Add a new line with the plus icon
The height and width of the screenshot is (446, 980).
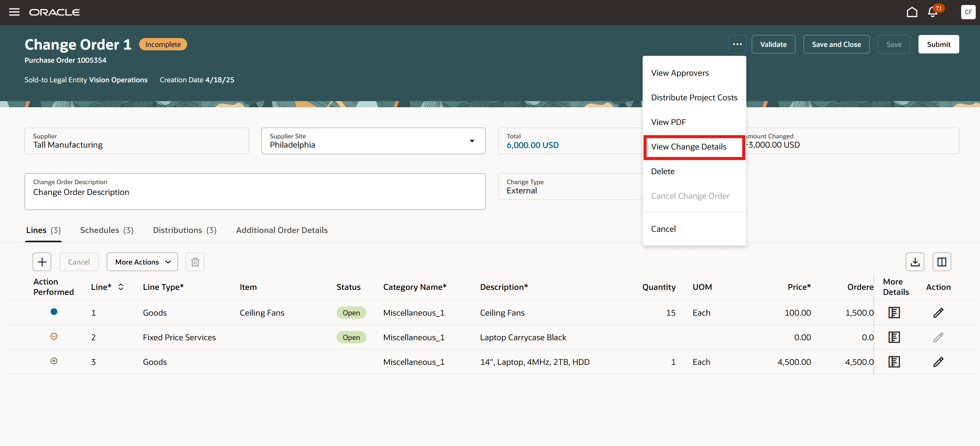pyautogui.click(x=42, y=261)
